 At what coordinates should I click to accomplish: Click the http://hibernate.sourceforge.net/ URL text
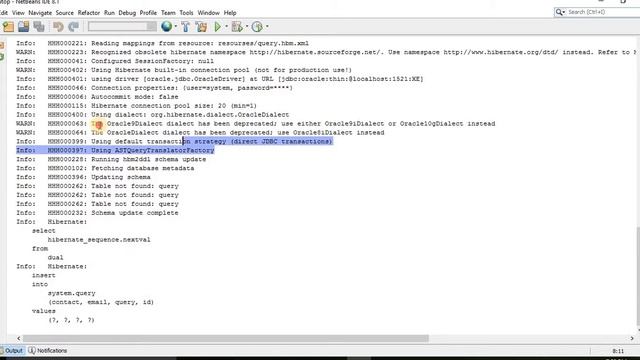pos(316,52)
